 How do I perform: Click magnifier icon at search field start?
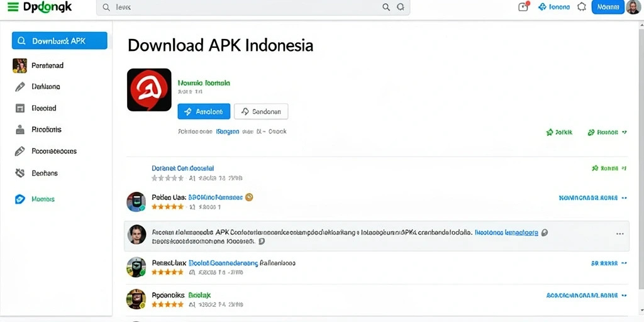click(106, 8)
